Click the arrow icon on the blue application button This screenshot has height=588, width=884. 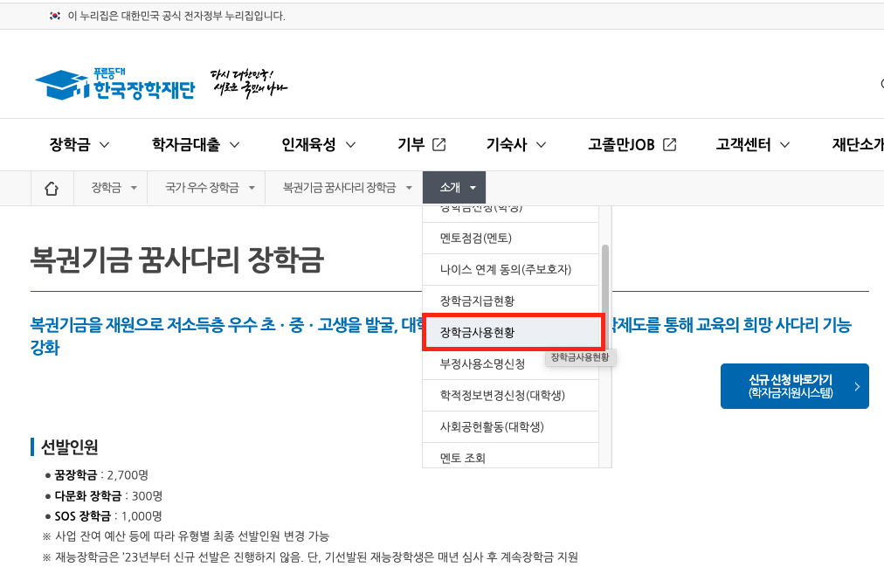pos(859,385)
